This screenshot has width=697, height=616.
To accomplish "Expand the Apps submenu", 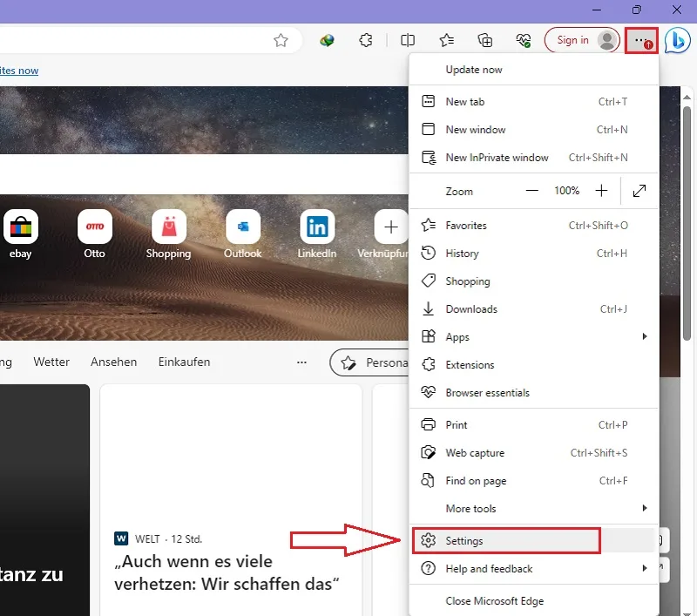I will [x=533, y=337].
